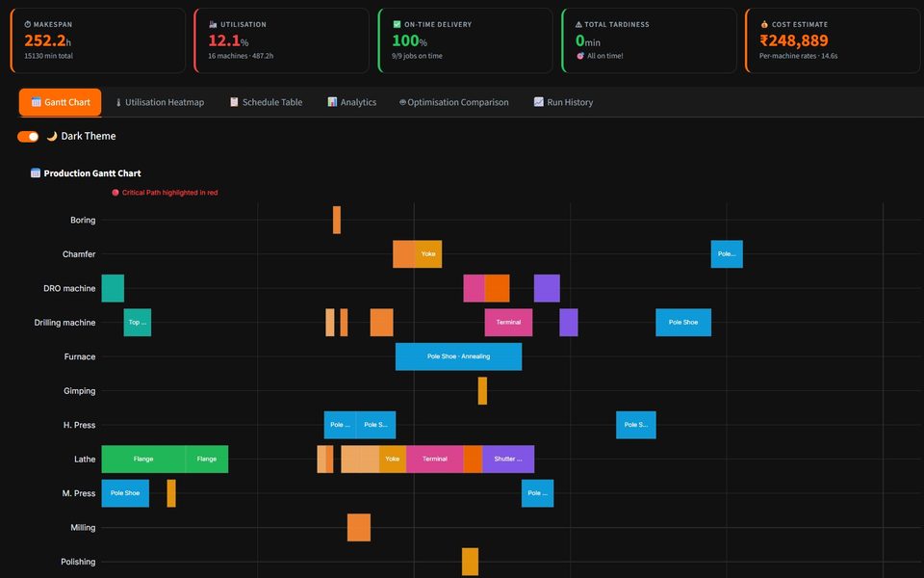Click the 100% on-time delivery value
The image size is (924, 578).
410,40
